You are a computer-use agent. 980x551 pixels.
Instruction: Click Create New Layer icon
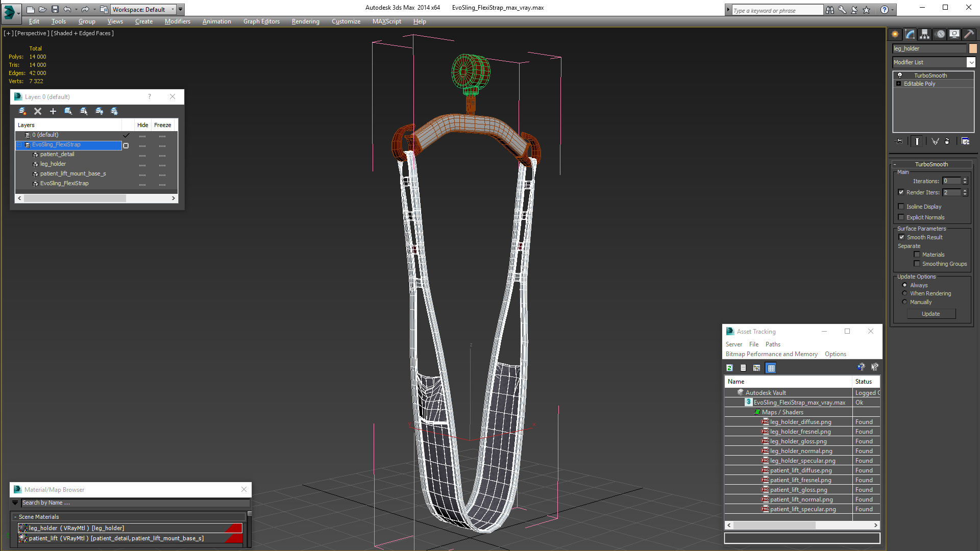(x=22, y=111)
